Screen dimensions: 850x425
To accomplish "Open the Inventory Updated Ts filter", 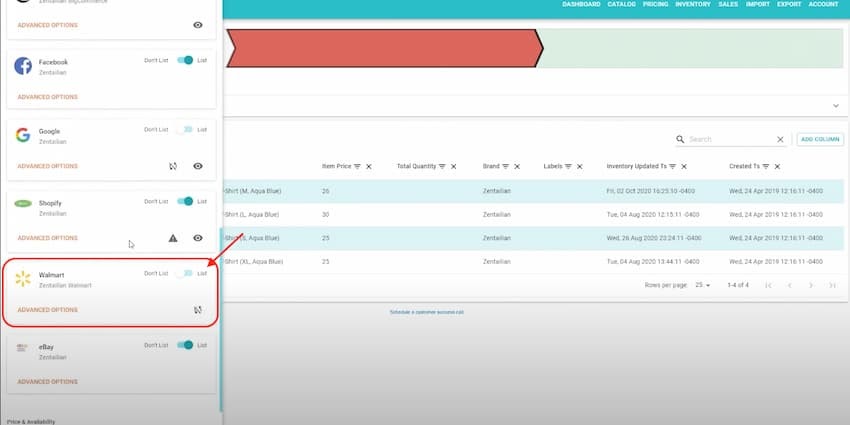I will pos(672,166).
